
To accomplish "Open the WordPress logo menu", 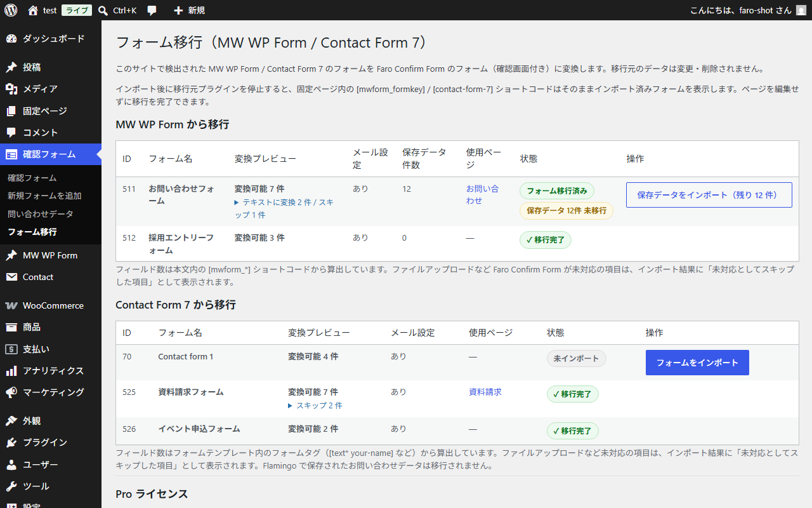I will (x=11, y=10).
